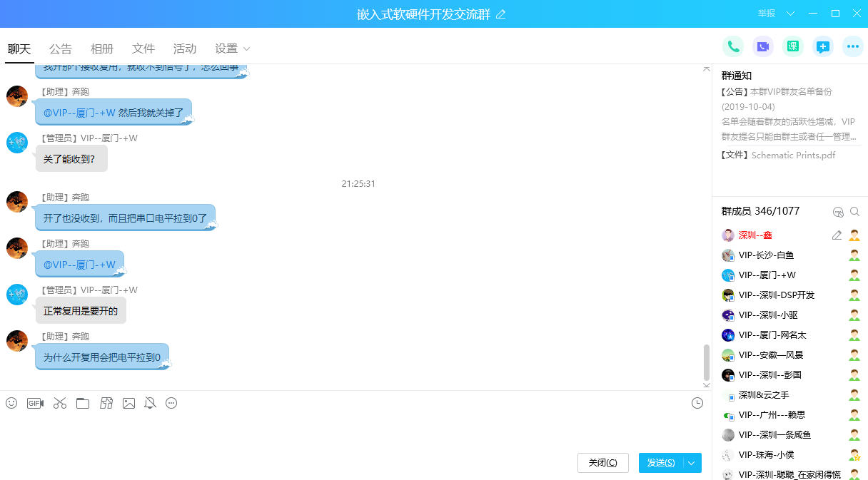868x480 pixels.
Task: Open the GIF panel
Action: coord(35,403)
